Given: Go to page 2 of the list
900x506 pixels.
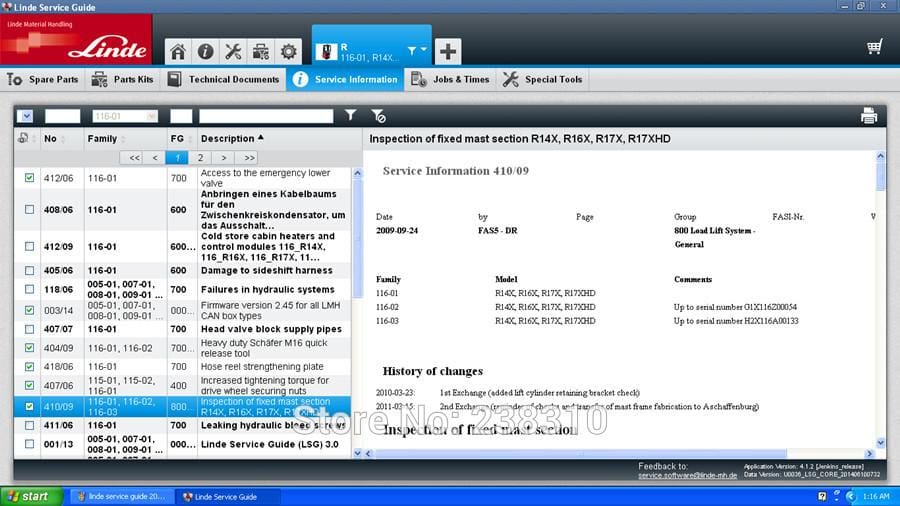Looking at the screenshot, I should coord(200,158).
